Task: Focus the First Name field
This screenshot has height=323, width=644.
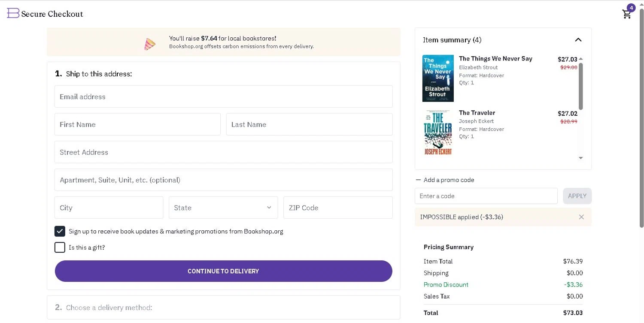Action: click(137, 124)
